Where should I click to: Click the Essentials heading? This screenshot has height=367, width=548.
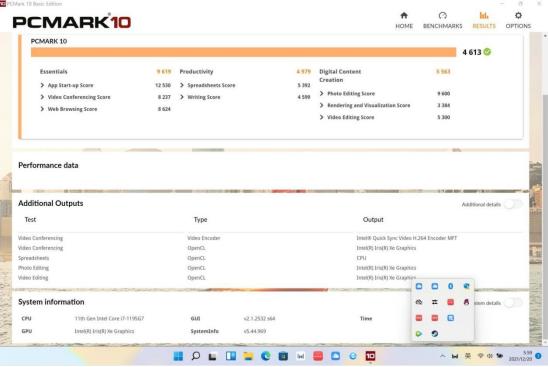(53, 71)
